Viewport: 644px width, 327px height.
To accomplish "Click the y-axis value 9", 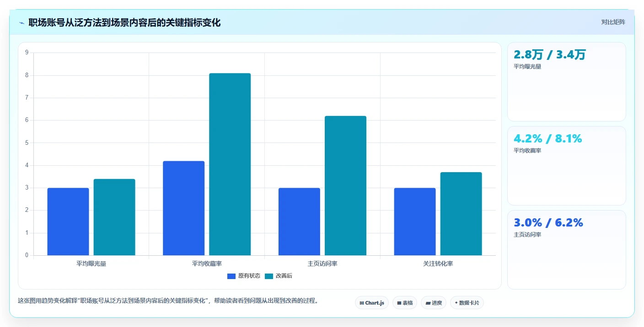I will (x=27, y=53).
